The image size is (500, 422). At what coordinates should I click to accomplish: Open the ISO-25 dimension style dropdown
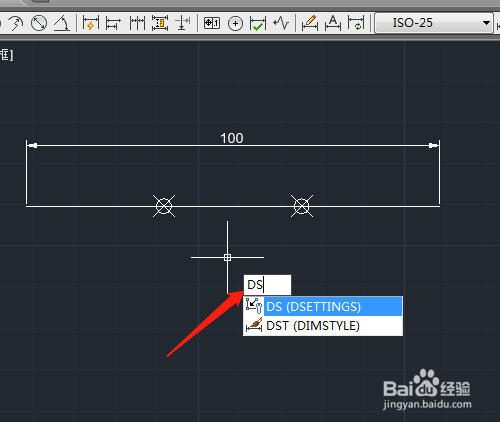tap(434, 23)
